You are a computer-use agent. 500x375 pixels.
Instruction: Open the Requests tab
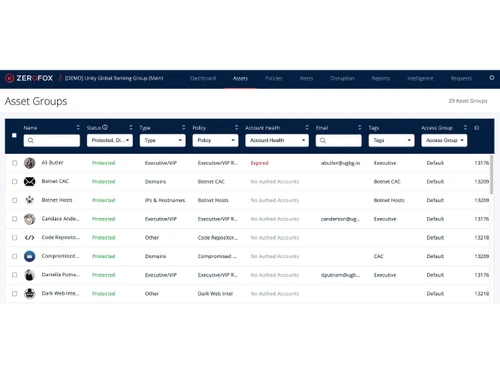coord(461,78)
